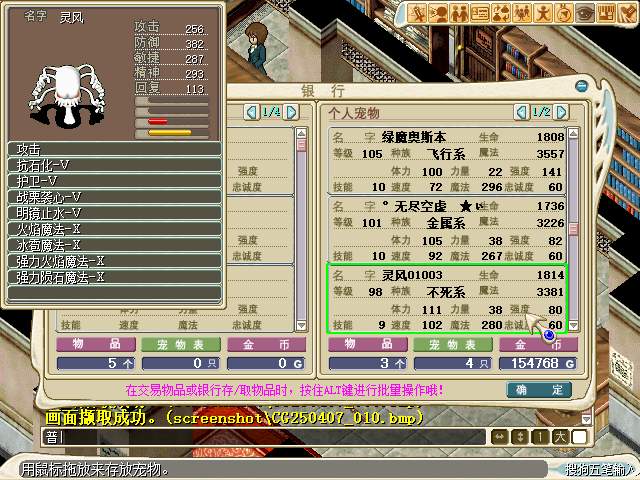Click the chat text input field
The height and width of the screenshot is (480, 640).
tap(264, 437)
